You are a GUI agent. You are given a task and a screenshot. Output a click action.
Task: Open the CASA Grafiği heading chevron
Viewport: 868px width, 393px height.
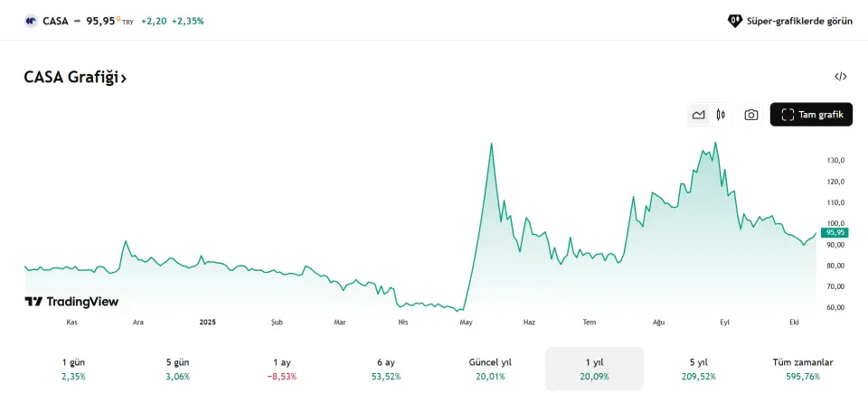pyautogui.click(x=123, y=79)
